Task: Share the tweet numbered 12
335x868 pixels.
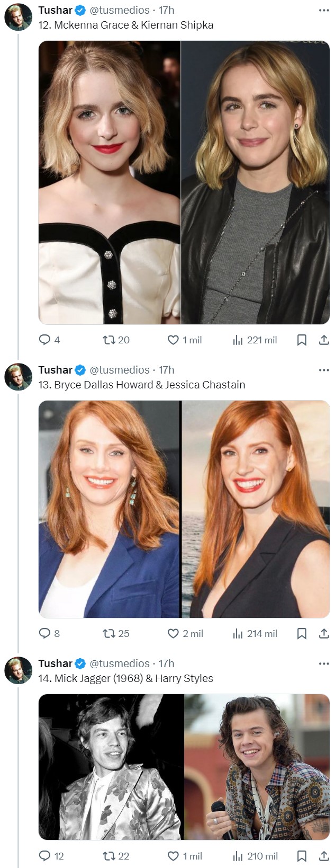Action: pyautogui.click(x=324, y=340)
